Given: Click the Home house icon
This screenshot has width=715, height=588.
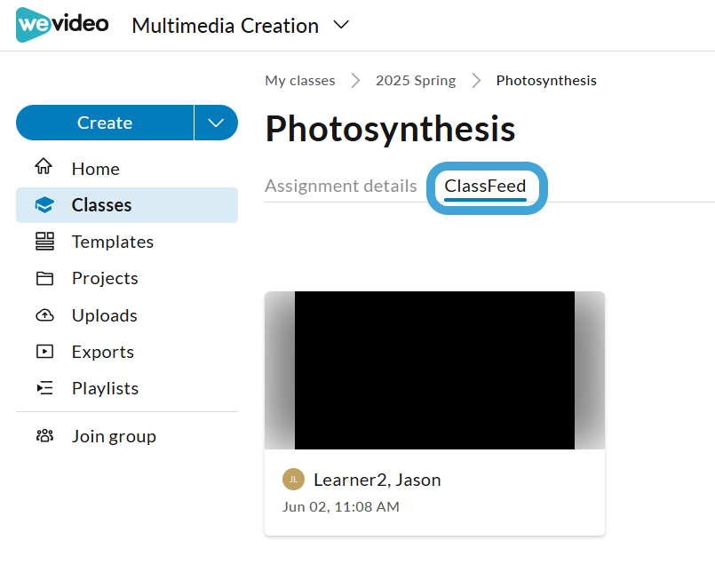Looking at the screenshot, I should pos(44,166).
